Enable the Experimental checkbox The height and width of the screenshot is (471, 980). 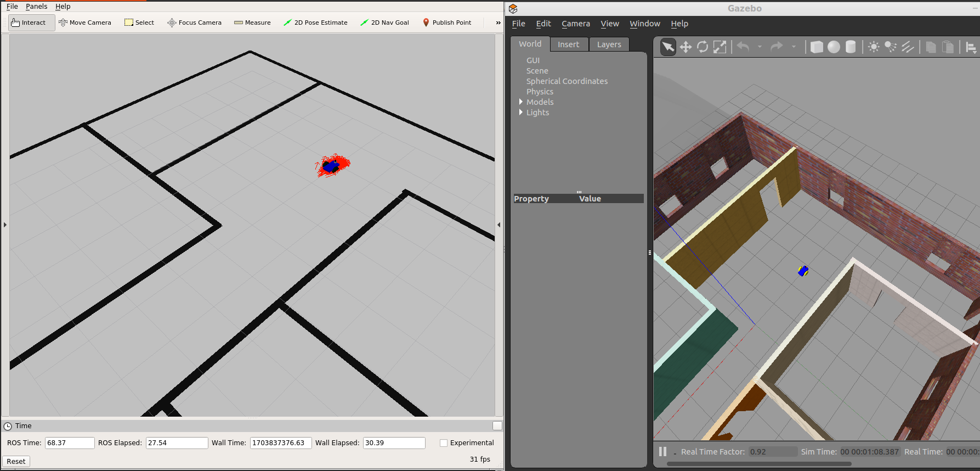pos(444,443)
